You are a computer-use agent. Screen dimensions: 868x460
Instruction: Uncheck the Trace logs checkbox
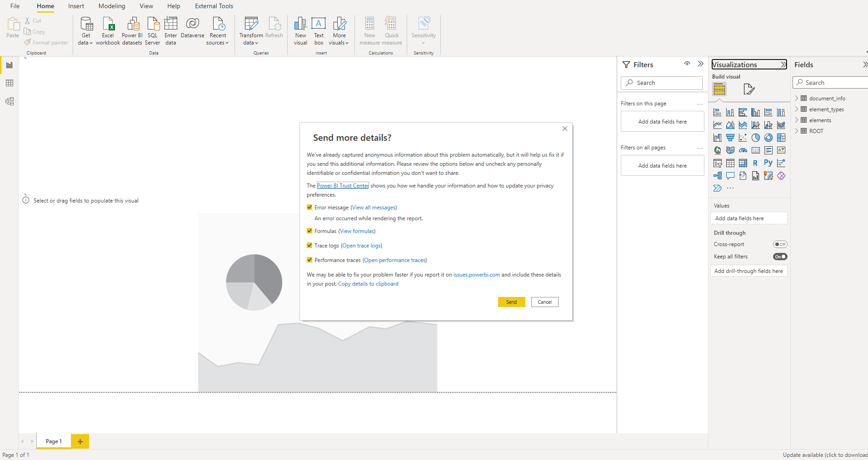[x=309, y=245]
